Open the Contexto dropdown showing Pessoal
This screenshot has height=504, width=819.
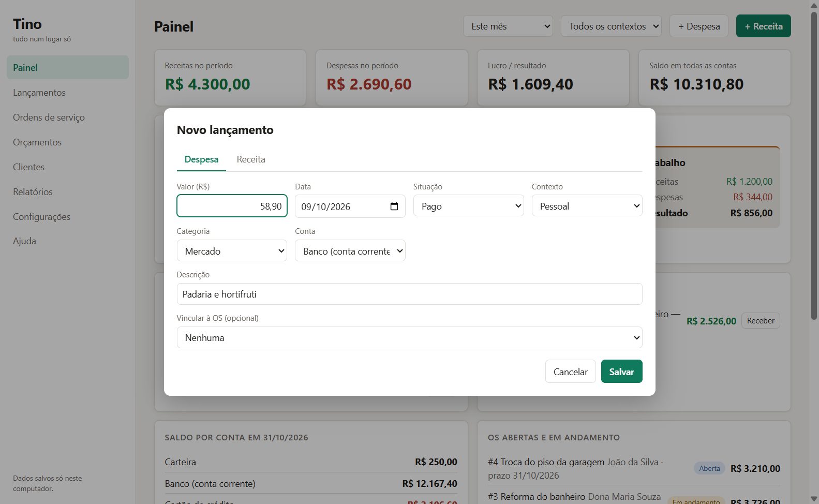coord(587,206)
